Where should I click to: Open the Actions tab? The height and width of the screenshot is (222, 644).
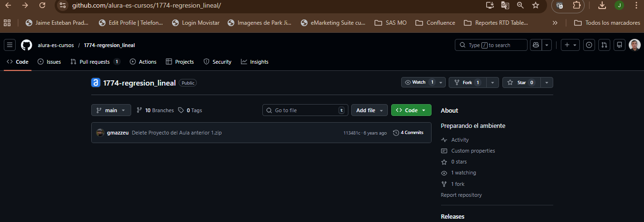[x=143, y=62]
